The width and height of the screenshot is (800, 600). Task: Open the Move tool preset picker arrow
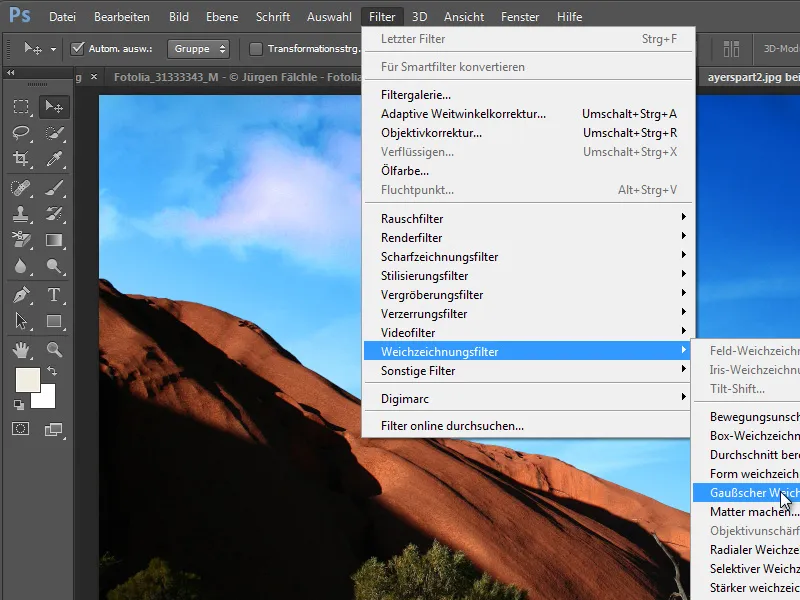53,49
